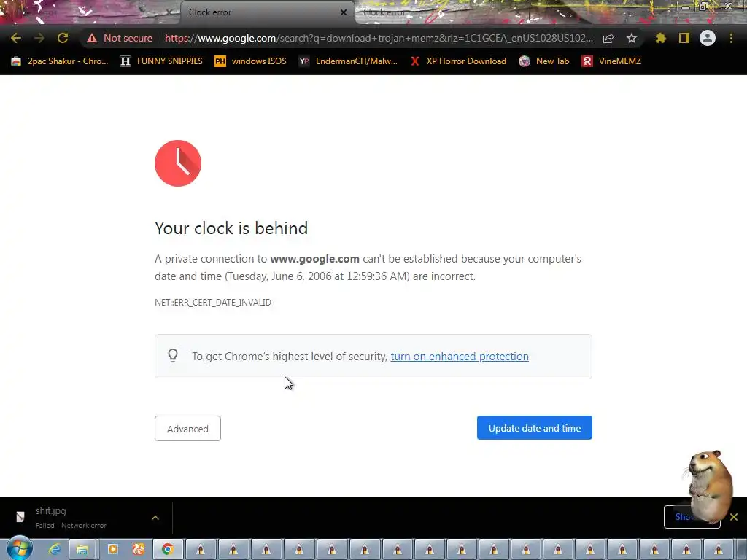Image resolution: width=747 pixels, height=560 pixels.
Task: Close the downloads bar
Action: point(734,517)
